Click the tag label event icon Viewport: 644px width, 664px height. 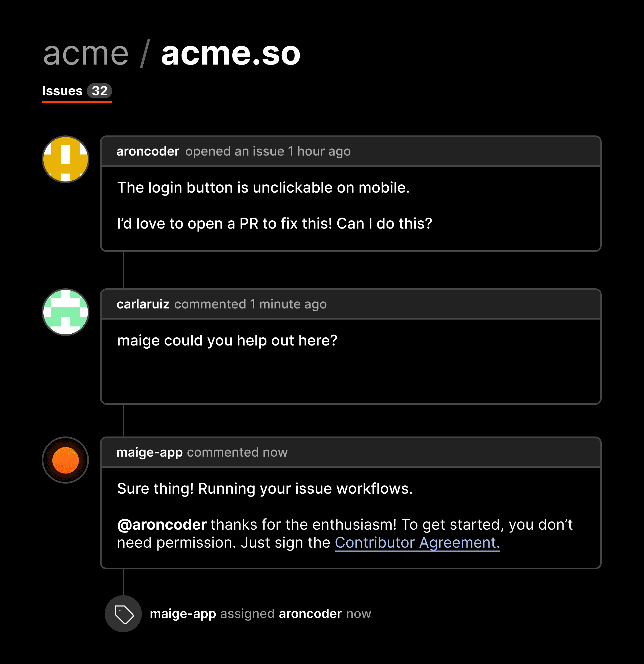point(123,613)
